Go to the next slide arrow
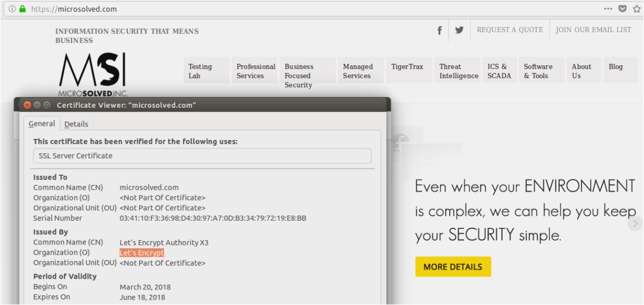Image resolution: width=644 pixels, height=305 pixels. pos(635,224)
